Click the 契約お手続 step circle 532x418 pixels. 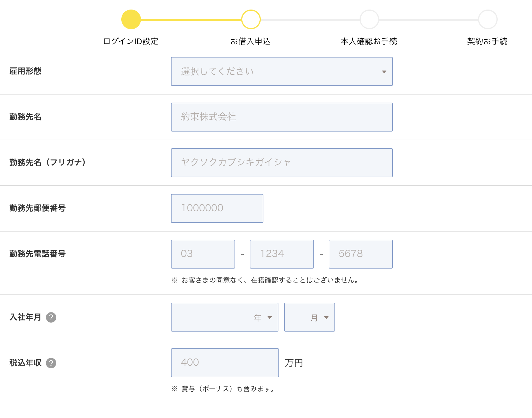488,19
